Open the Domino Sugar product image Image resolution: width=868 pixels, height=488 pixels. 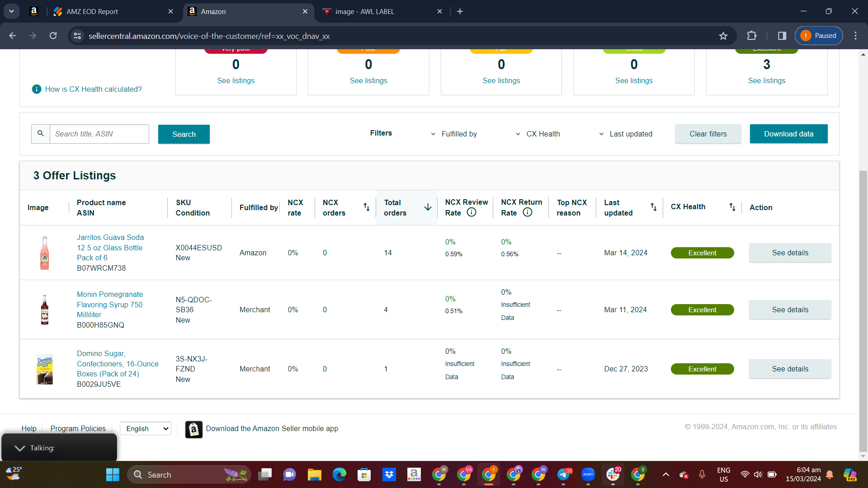pos(45,369)
